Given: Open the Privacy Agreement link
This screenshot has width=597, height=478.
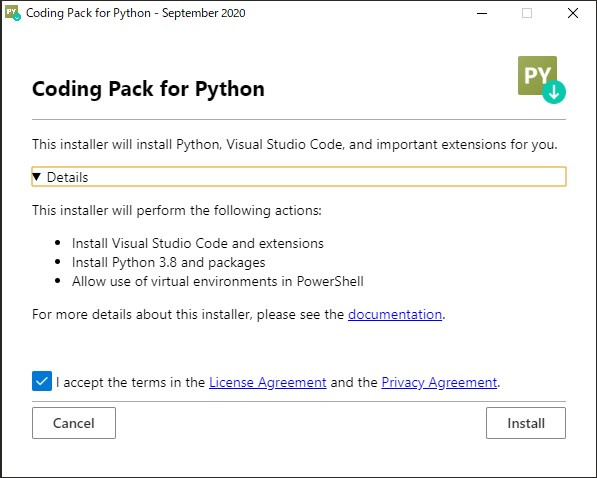Looking at the screenshot, I should coord(439,382).
